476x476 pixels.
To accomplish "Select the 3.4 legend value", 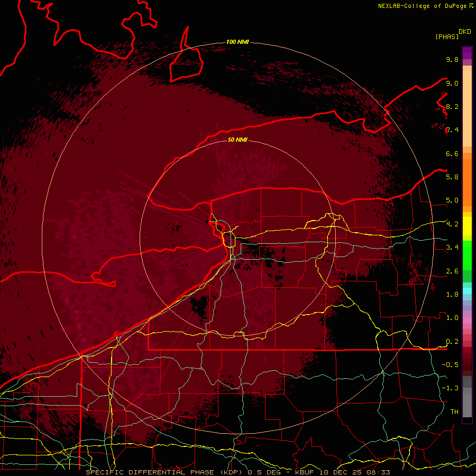I will 452,248.
